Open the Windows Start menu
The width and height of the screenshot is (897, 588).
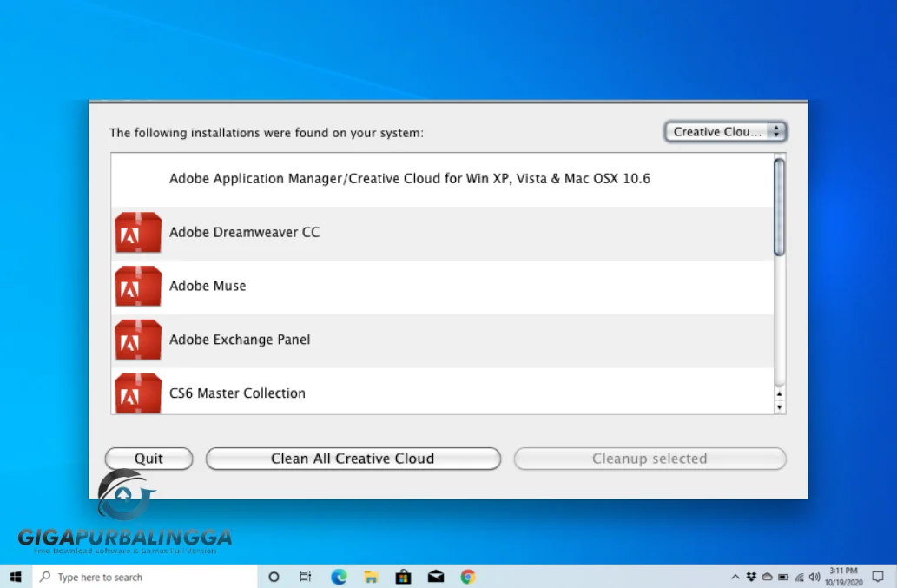click(x=16, y=577)
